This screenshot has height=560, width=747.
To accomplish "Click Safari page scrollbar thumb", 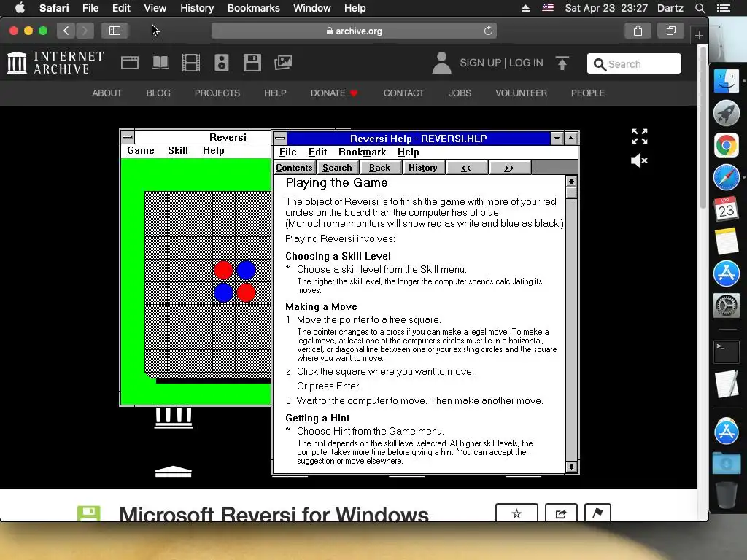I will (x=703, y=128).
